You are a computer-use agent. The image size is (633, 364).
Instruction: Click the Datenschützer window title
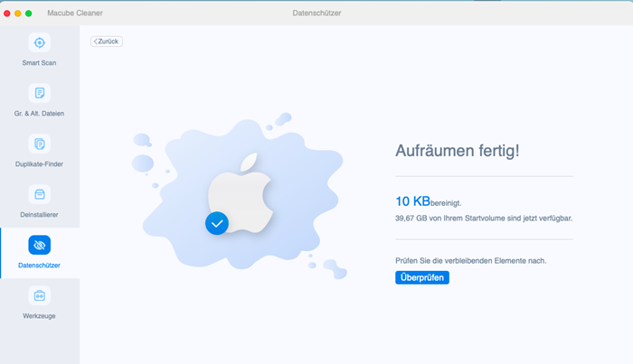tap(316, 13)
